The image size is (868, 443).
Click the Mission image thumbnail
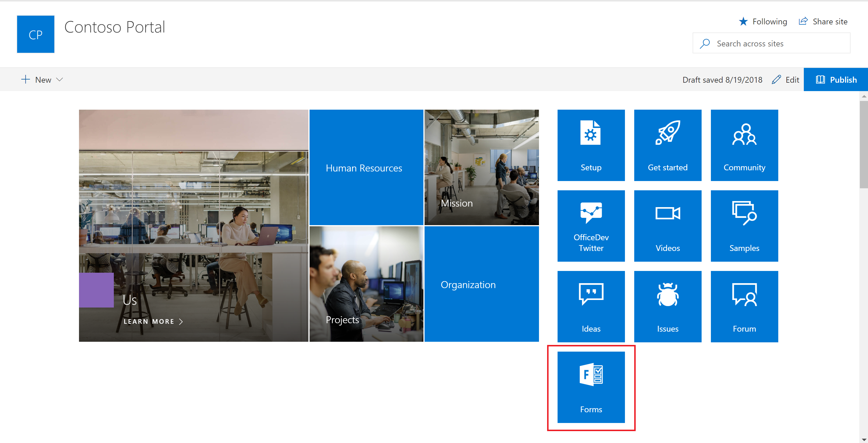click(481, 167)
